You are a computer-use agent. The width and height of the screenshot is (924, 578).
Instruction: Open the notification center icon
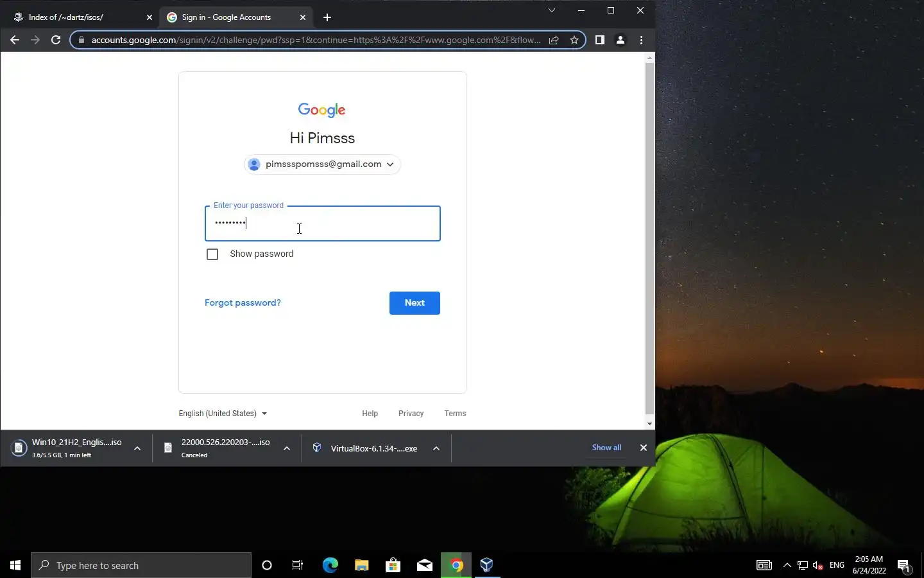pyautogui.click(x=904, y=565)
